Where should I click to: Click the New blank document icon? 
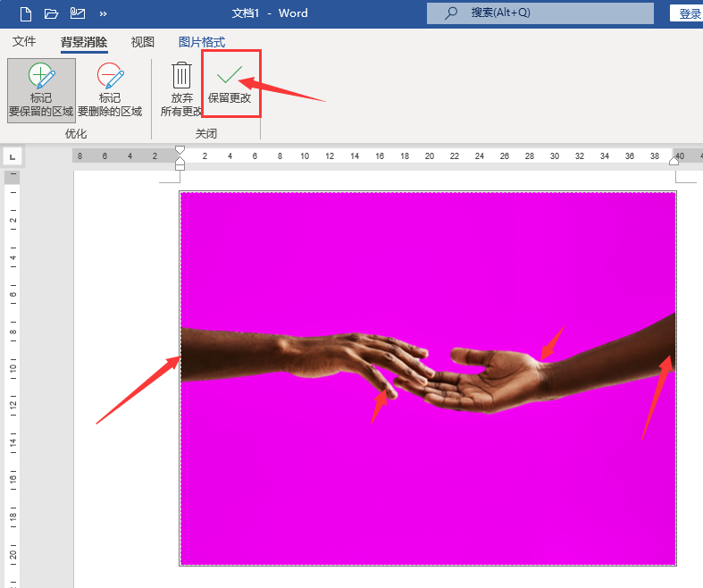point(26,13)
